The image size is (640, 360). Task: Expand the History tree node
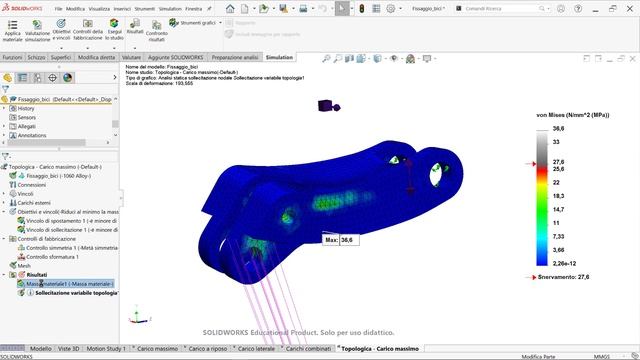[4, 108]
